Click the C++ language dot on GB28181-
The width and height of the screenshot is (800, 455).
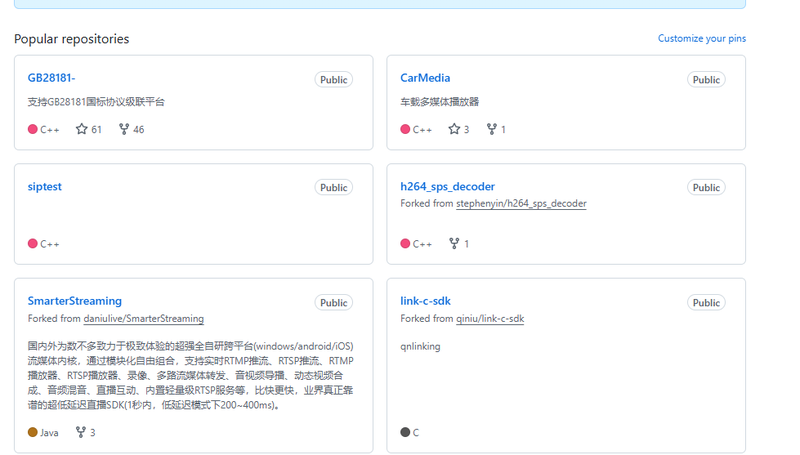[x=33, y=129]
